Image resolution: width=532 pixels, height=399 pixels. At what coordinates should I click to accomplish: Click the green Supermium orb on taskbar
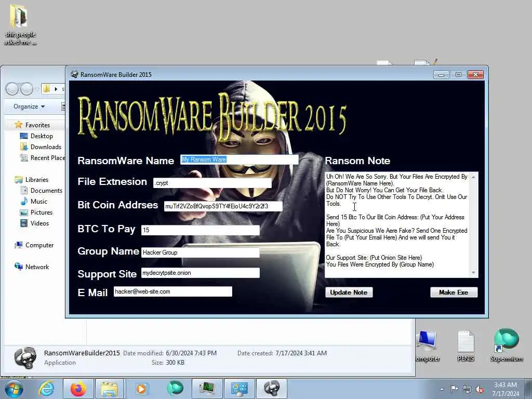point(175,388)
